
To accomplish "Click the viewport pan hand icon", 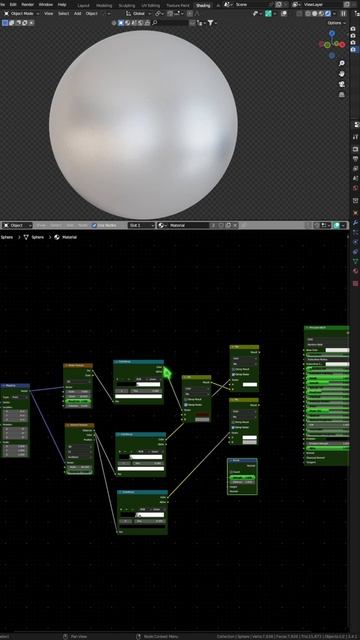I will point(342,74).
